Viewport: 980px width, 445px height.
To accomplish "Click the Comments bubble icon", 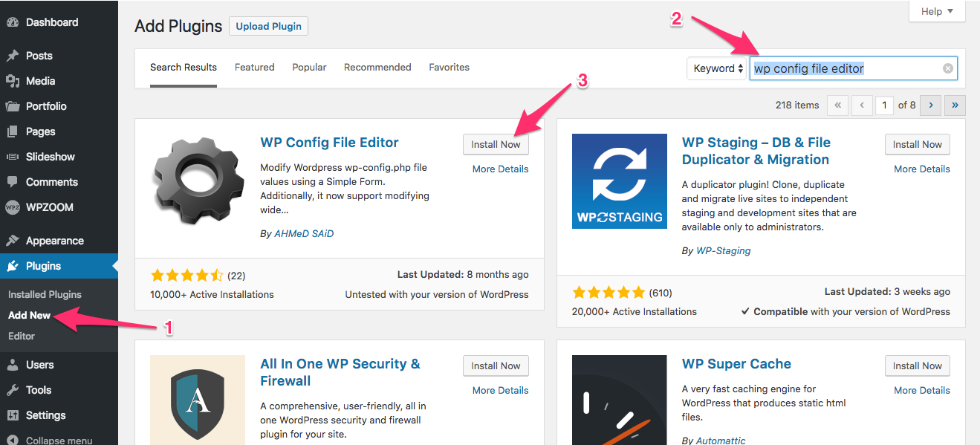I will point(12,182).
